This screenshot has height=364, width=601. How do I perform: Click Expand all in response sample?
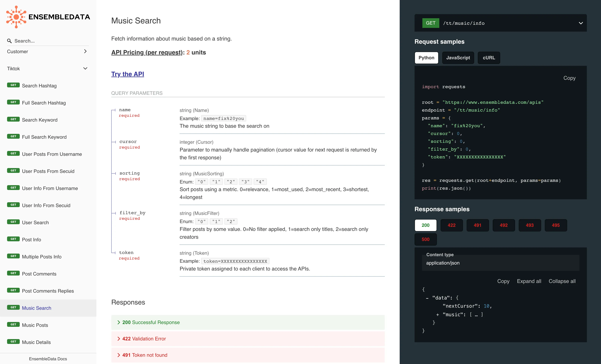point(529,281)
